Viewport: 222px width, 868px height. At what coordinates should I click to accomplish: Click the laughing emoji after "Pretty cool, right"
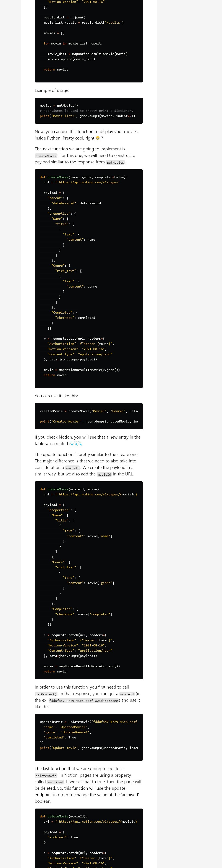[x=98, y=138]
